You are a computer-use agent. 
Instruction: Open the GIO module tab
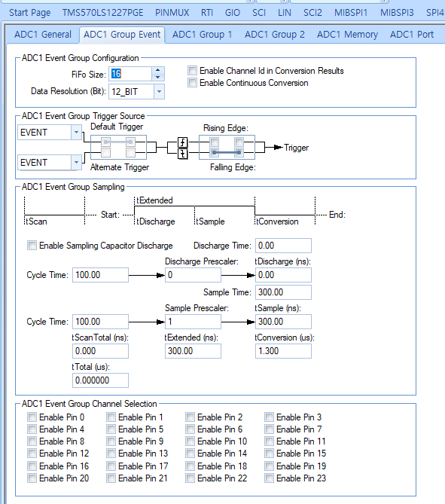coord(233,13)
